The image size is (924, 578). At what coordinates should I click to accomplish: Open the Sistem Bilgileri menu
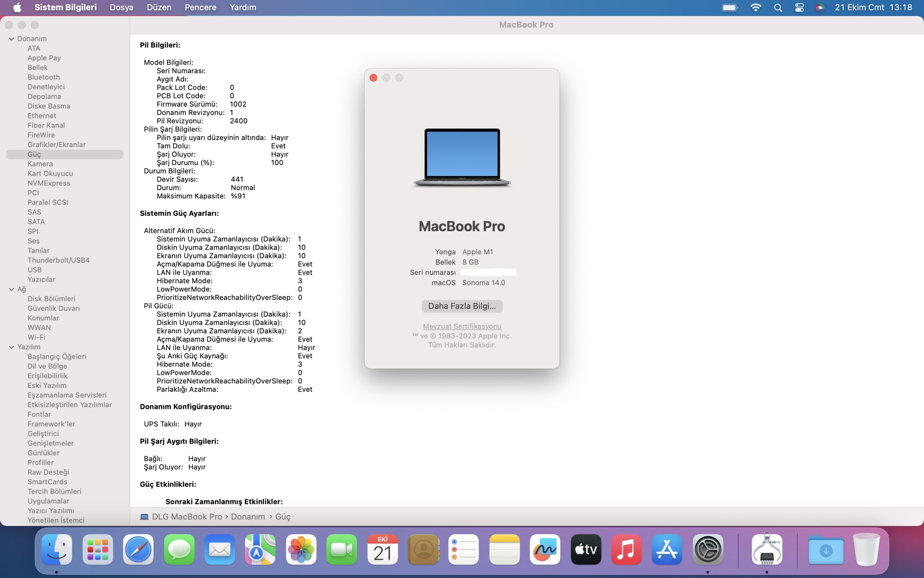point(66,7)
